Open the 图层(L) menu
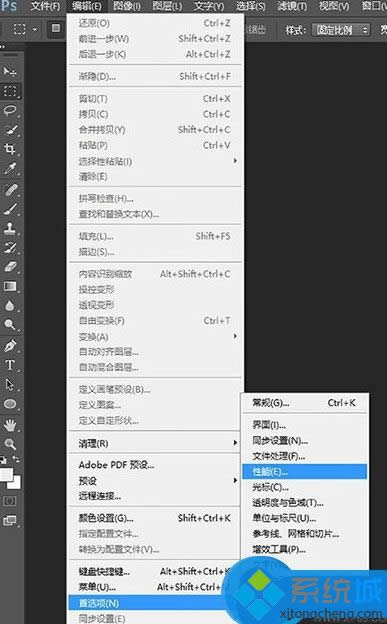Image resolution: width=387 pixels, height=624 pixels. pos(167,6)
